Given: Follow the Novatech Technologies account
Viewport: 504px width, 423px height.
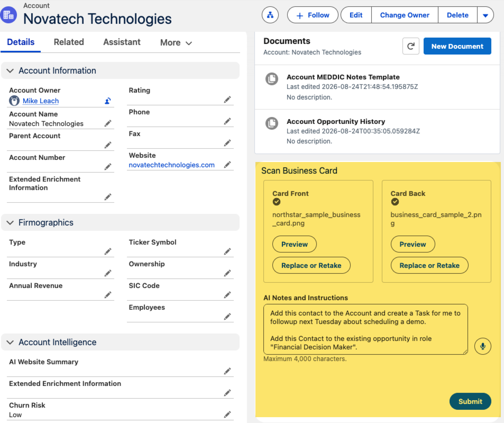Looking at the screenshot, I should pyautogui.click(x=313, y=15).
